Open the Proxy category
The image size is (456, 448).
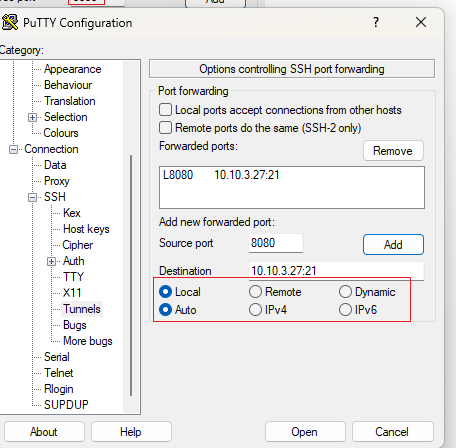[57, 181]
